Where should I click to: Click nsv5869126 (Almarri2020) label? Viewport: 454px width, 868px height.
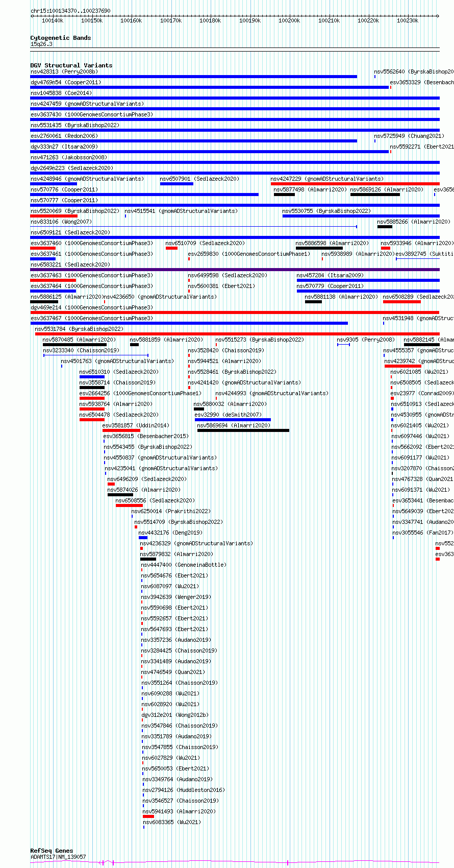tap(387, 190)
